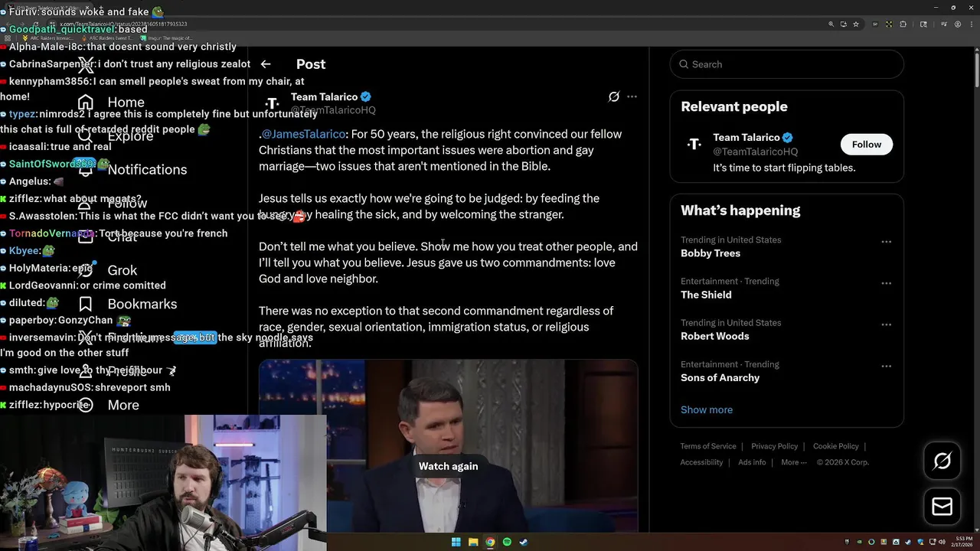The width and height of the screenshot is (980, 551).
Task: Open the Windows Start button
Action: coord(456,543)
